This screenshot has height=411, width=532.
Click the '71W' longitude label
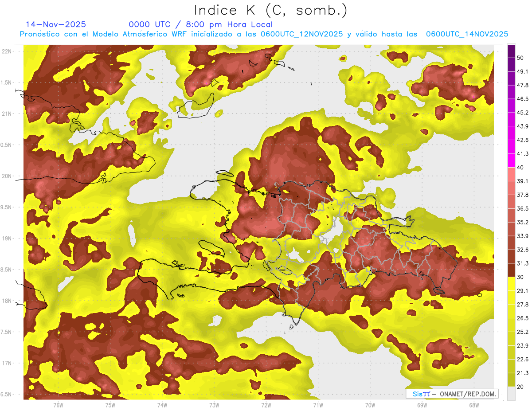(318, 405)
